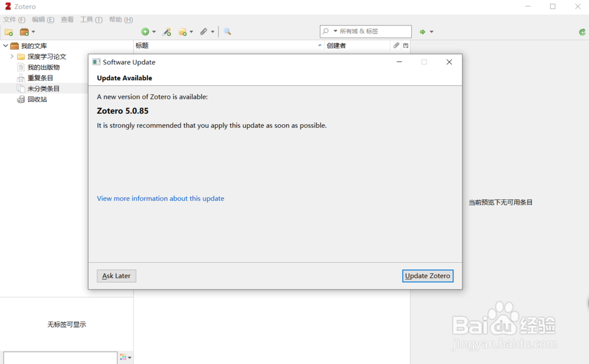Click the New Collection folder icon
589x364 pixels.
pos(9,32)
